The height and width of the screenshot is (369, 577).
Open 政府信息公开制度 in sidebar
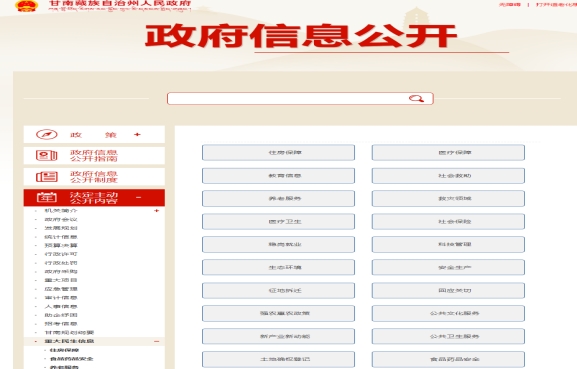[x=94, y=177]
